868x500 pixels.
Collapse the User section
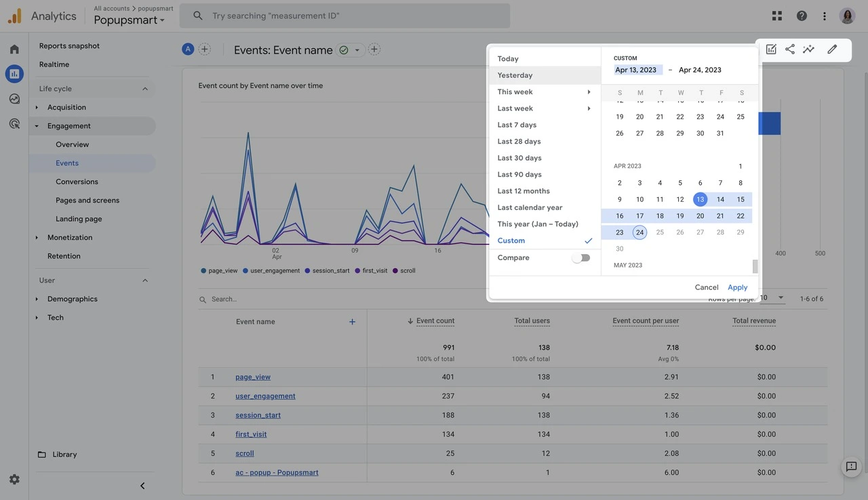point(145,280)
